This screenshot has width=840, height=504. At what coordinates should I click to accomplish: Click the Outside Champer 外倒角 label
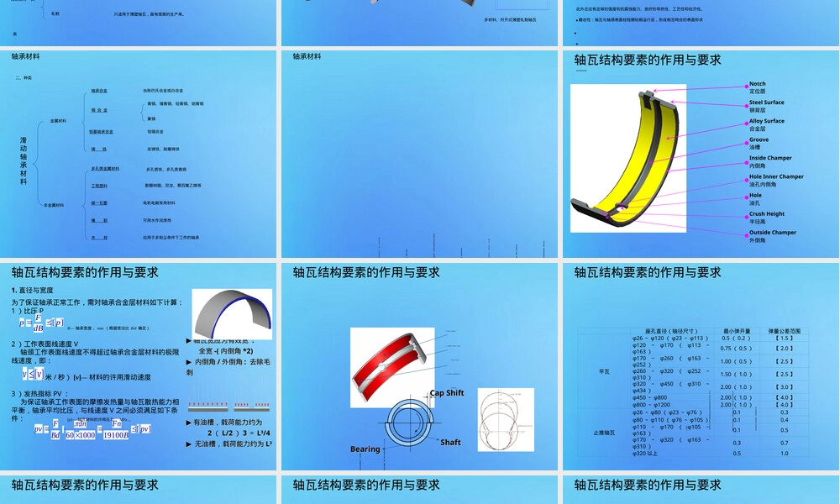[x=772, y=236]
